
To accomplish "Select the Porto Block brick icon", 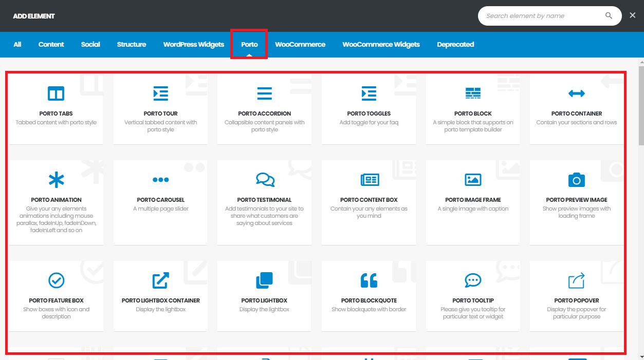I will pos(473,93).
